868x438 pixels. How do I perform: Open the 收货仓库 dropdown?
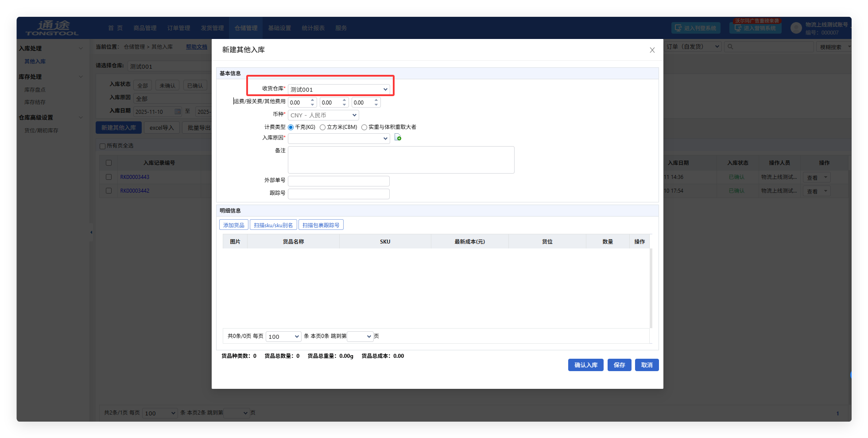[339, 89]
